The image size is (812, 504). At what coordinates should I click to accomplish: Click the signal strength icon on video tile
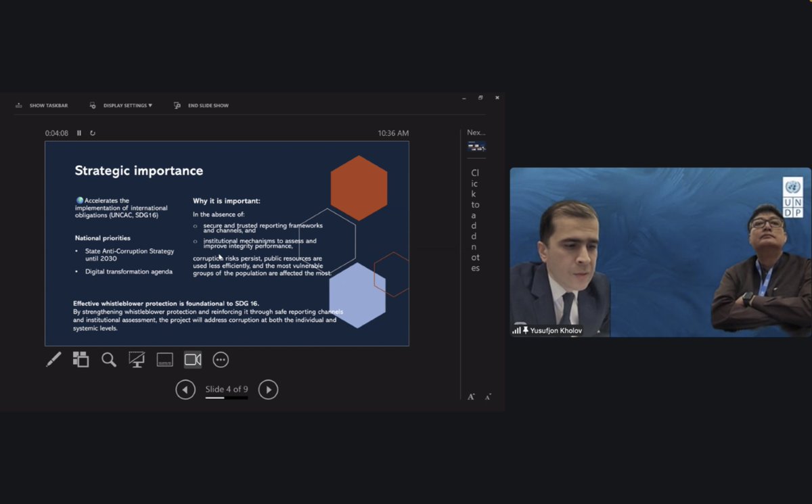(x=517, y=330)
